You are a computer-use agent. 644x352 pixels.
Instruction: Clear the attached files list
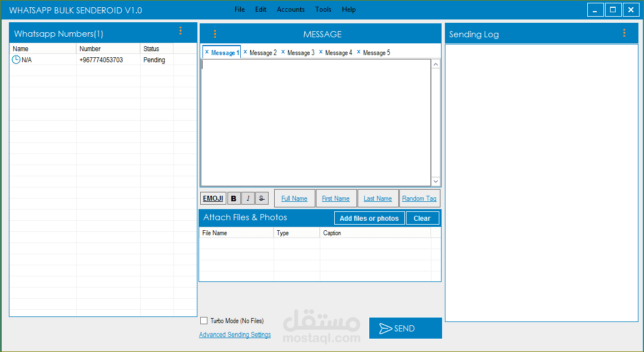pos(422,218)
